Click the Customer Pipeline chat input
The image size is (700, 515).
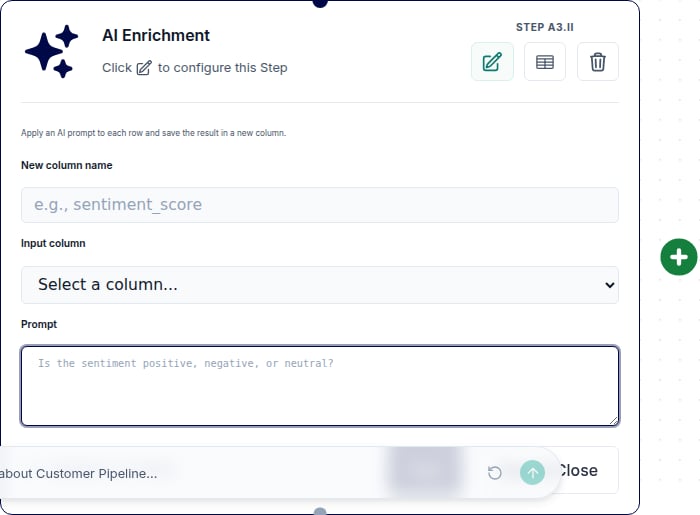coord(241,473)
